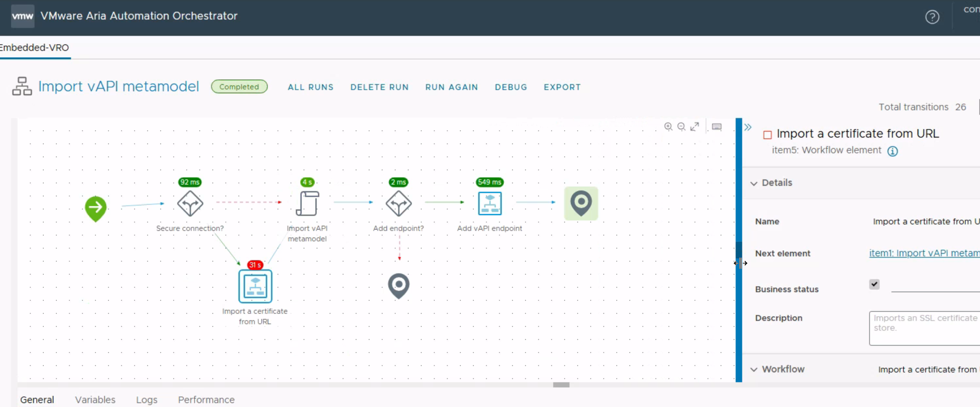
Task: Click the Name field value in Details
Action: click(926, 221)
